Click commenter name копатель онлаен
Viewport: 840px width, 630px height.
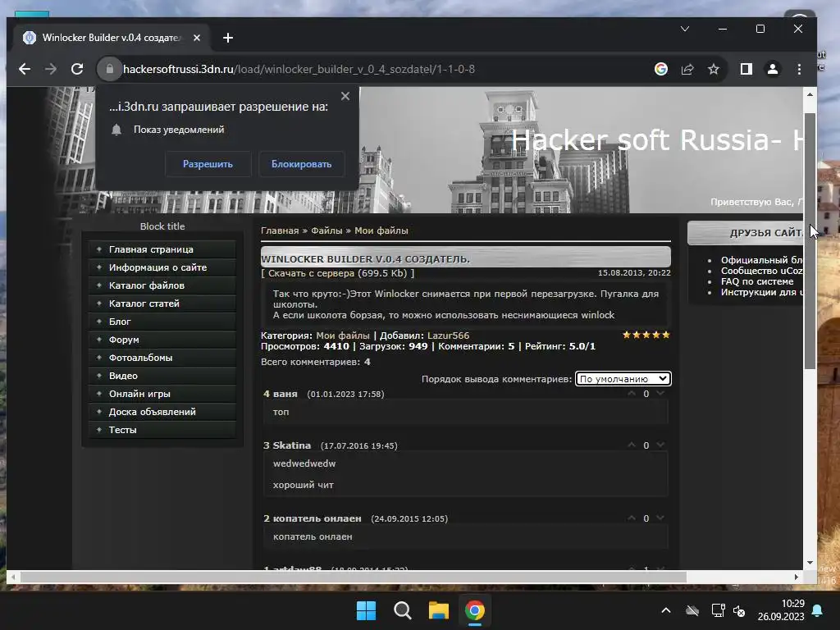point(317,518)
